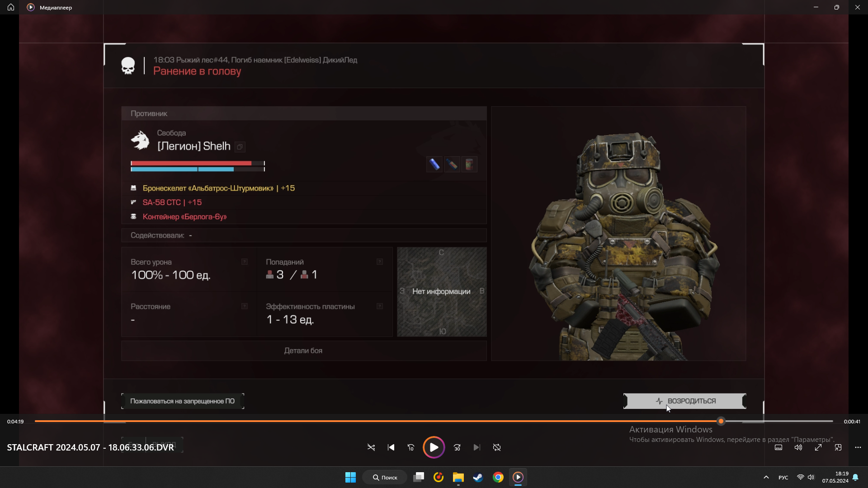Open help hint for Всего урона

click(x=245, y=262)
